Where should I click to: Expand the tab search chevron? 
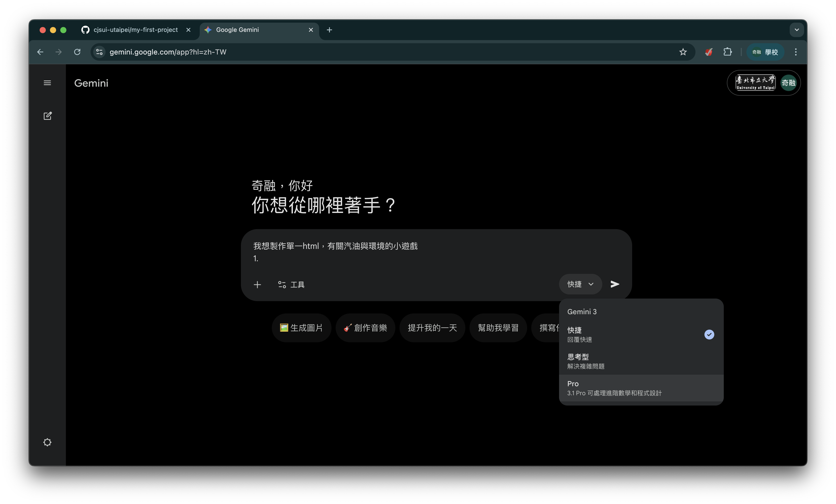click(797, 30)
